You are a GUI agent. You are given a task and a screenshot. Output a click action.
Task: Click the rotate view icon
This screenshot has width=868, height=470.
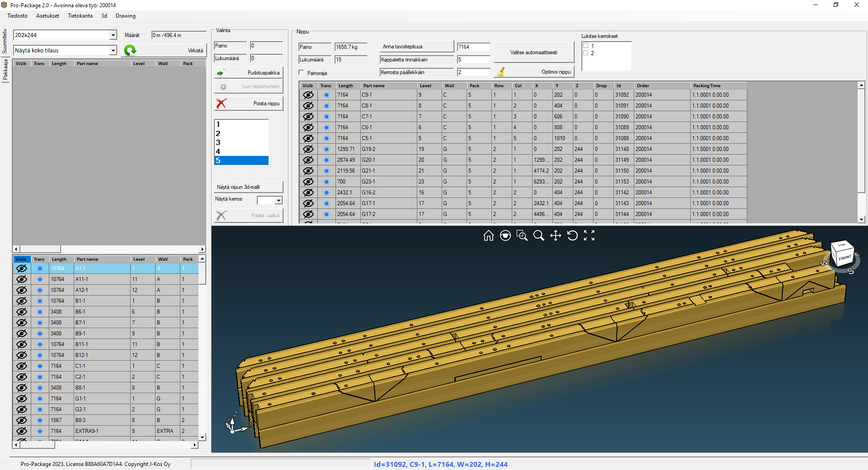click(572, 235)
